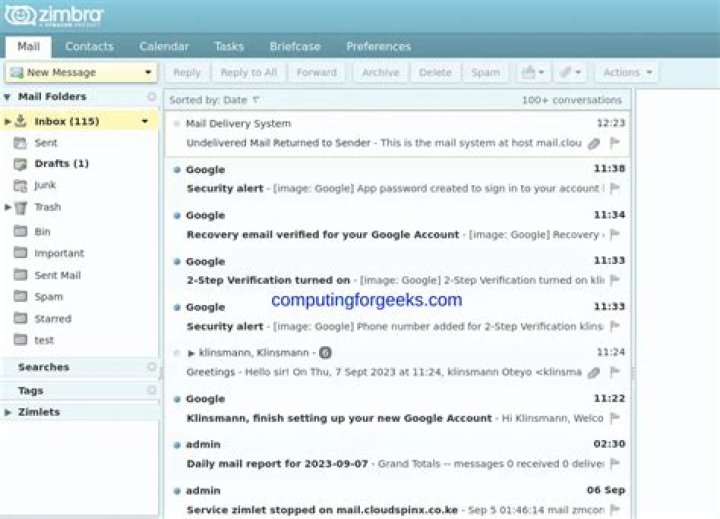Expand the Zimlets section
The height and width of the screenshot is (519, 720).
(7, 412)
